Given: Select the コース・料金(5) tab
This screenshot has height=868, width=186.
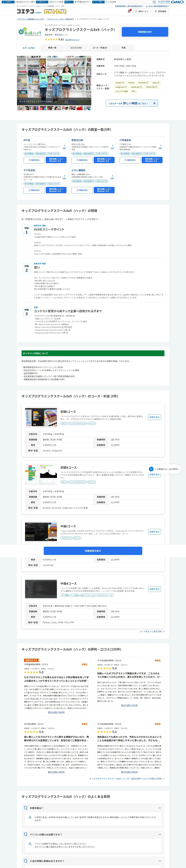Looking at the screenshot, I should [100, 48].
